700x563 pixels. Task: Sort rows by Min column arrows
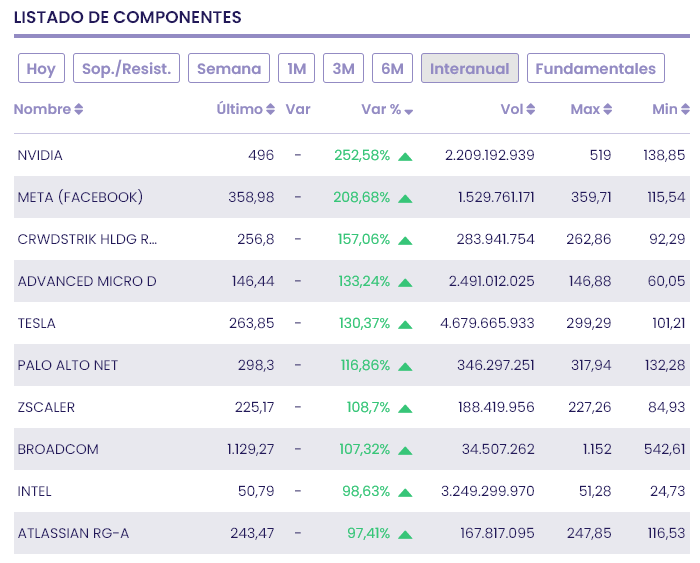(685, 110)
